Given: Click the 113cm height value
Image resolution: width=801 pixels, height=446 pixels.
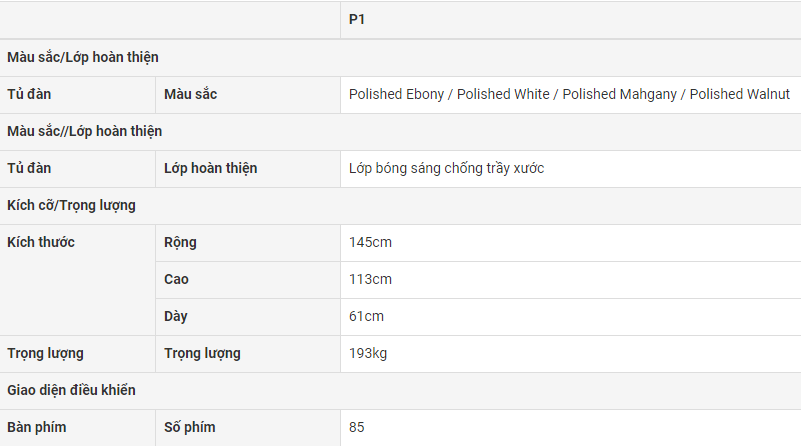Looking at the screenshot, I should click(x=370, y=279).
